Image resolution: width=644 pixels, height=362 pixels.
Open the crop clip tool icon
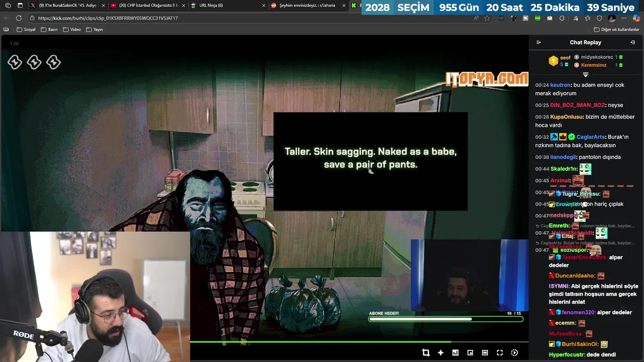coord(426,352)
